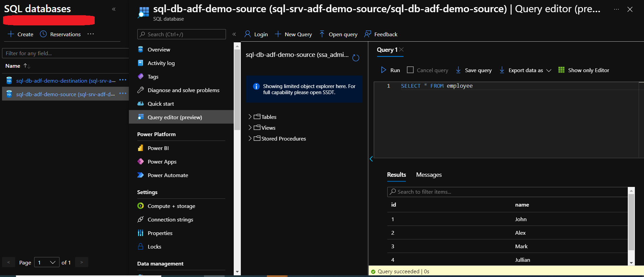Click Save query button
Viewport: 644px width, 277px height.
coord(474,70)
